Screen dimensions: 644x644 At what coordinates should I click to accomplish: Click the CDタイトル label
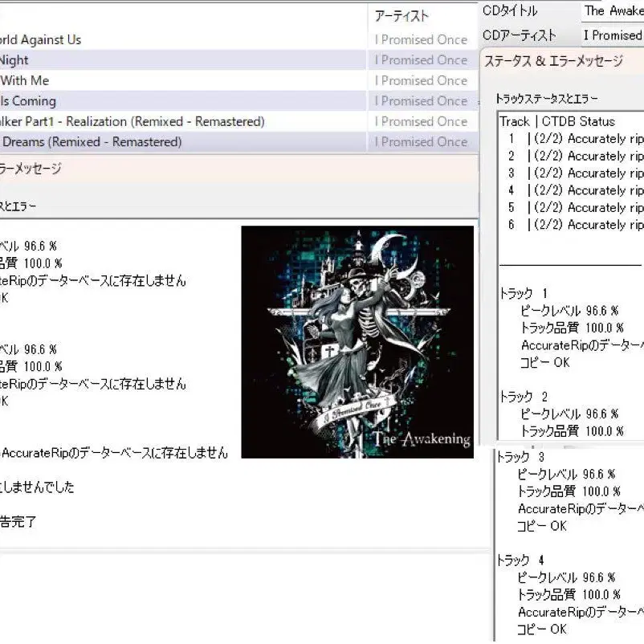pyautogui.click(x=510, y=11)
